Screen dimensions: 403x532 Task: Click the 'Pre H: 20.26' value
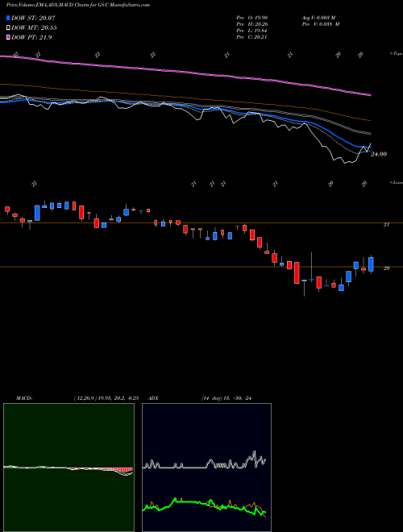tap(252, 24)
